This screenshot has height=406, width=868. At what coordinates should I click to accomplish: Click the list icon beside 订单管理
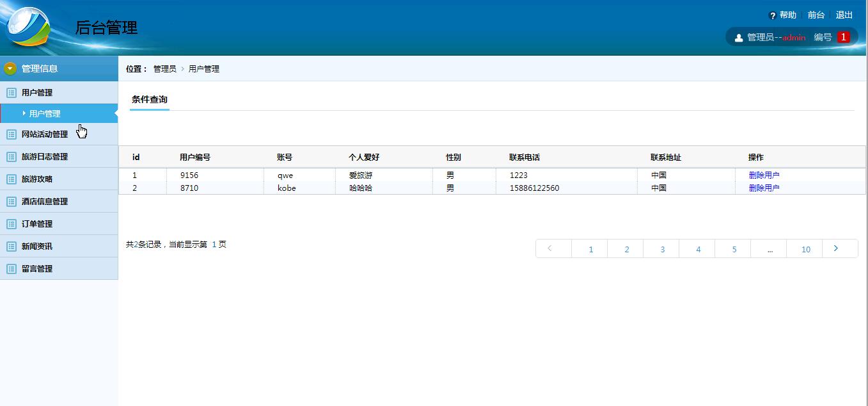(x=11, y=224)
